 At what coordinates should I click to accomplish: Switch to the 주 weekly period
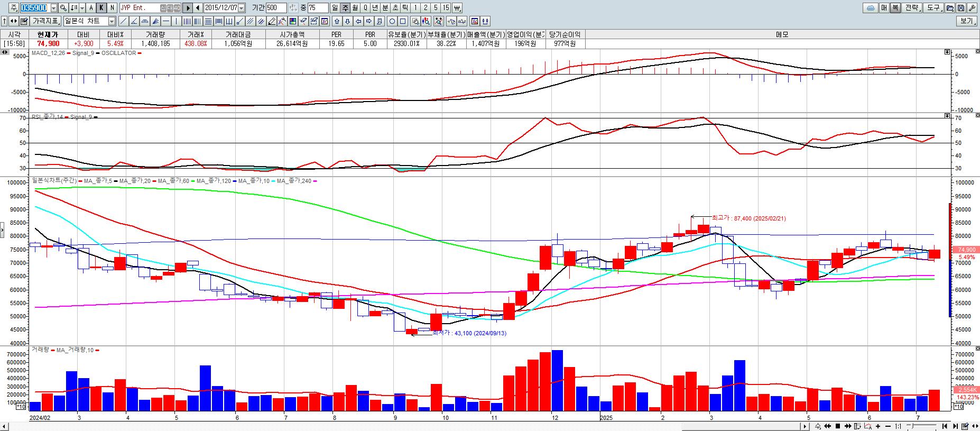[x=345, y=8]
